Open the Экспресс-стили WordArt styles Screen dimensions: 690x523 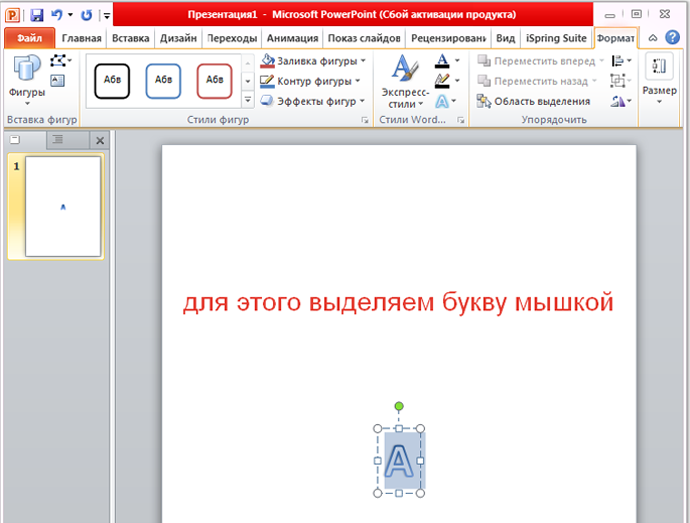(405, 81)
